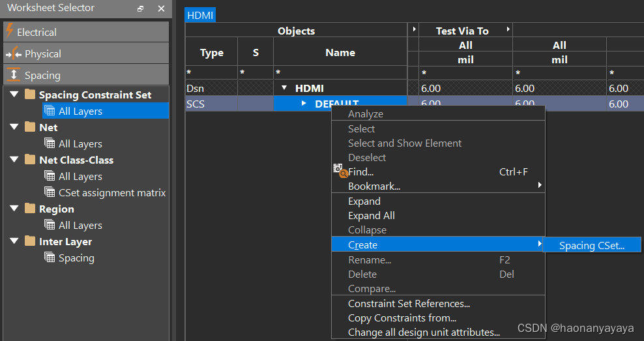Click the Spacing Constraint Set folder icon
Screen dimensions: 644x341
29,94
